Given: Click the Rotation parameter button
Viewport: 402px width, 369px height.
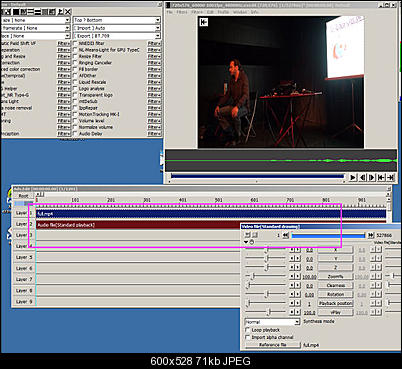Looking at the screenshot, I should point(335,294).
